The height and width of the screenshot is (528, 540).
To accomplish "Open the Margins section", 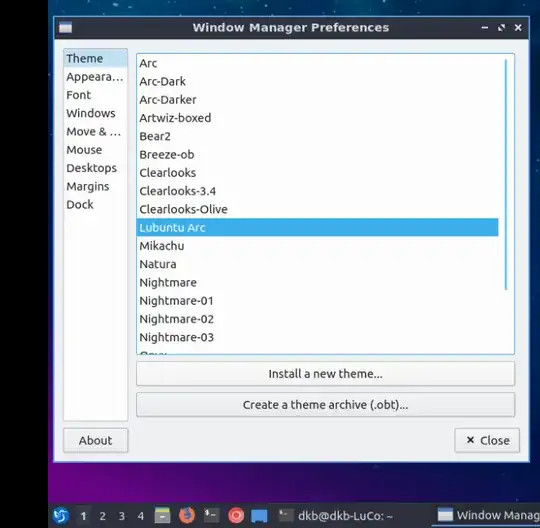I will click(x=95, y=186).
